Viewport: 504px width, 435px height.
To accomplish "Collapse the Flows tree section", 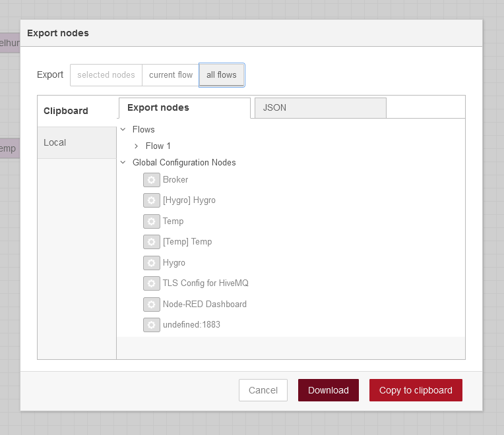I will tap(123, 130).
